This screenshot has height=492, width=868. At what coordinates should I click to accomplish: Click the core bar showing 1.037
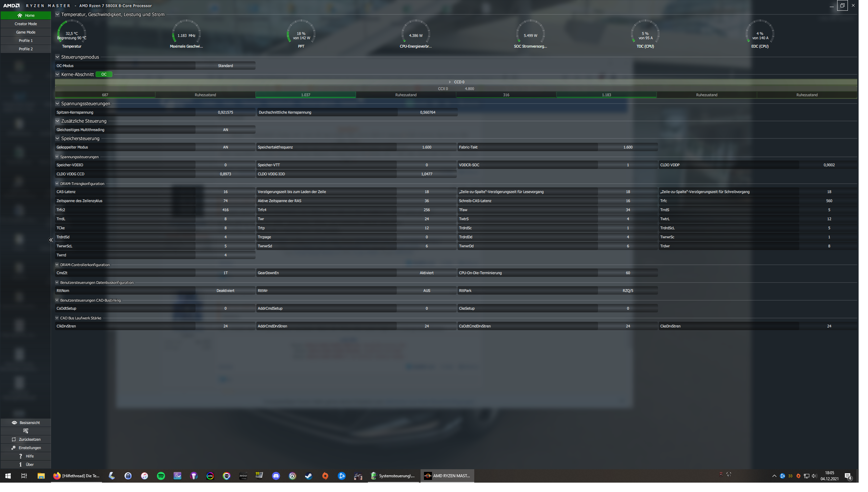pyautogui.click(x=305, y=95)
